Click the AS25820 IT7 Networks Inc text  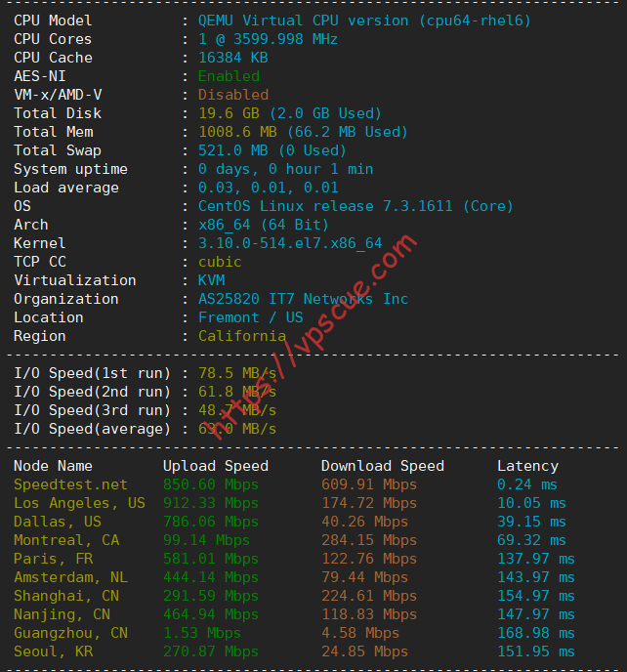pyautogui.click(x=303, y=299)
